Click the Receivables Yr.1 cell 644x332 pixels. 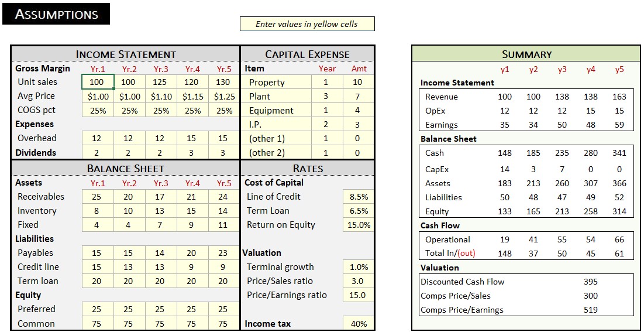tap(97, 197)
